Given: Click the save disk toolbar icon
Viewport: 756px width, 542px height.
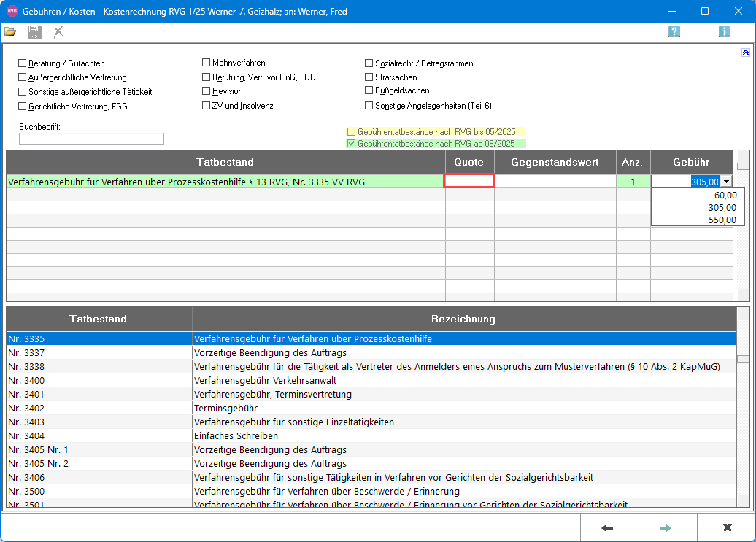Looking at the screenshot, I should [34, 32].
